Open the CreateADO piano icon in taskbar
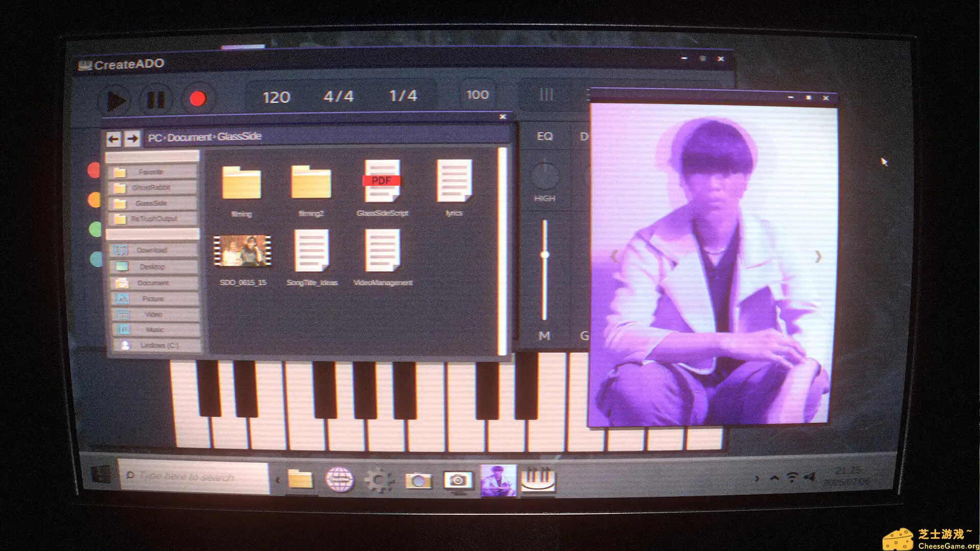 coord(537,480)
